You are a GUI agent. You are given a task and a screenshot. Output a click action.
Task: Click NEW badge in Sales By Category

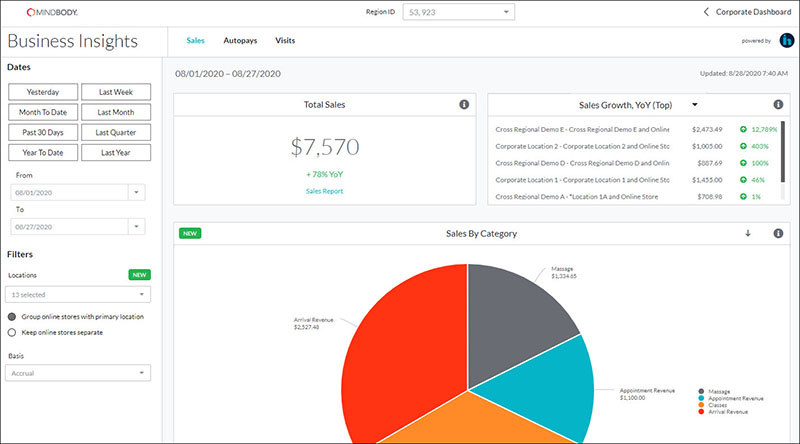(190, 233)
